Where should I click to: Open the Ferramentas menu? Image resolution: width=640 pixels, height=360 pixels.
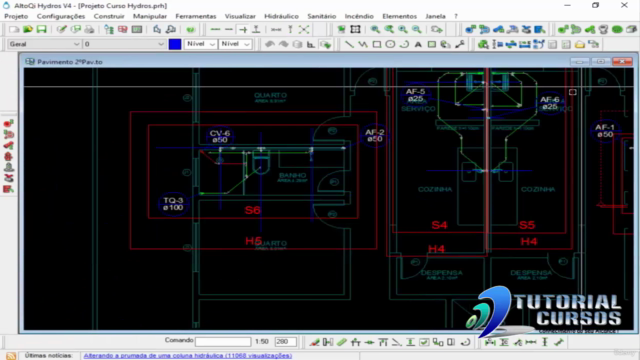[x=196, y=16]
